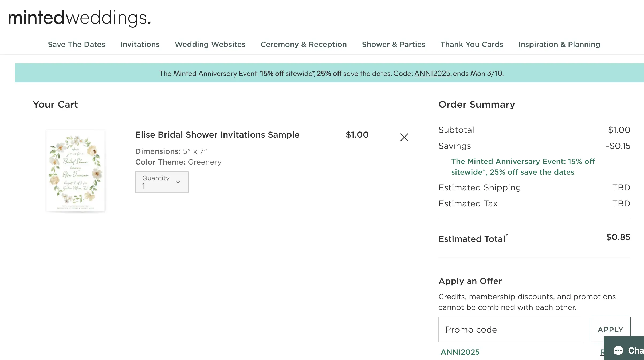
Task: Remove Elise Bridal Shower item with X
Action: pos(404,137)
